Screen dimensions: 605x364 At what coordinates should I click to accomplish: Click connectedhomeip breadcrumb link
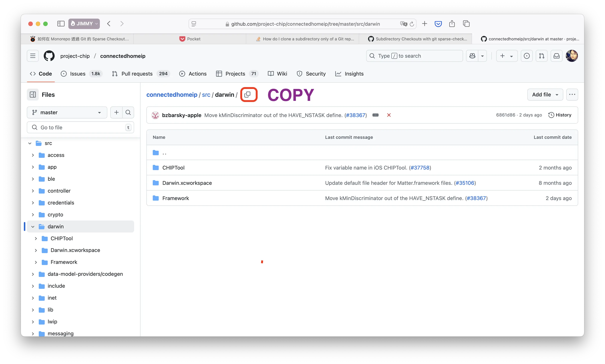coord(172,94)
